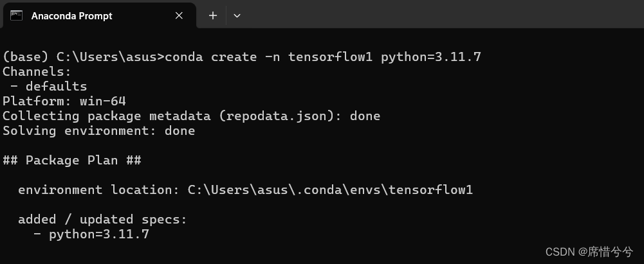Click the environment location label text
Viewport: 644px width, 264px height.
coord(99,189)
